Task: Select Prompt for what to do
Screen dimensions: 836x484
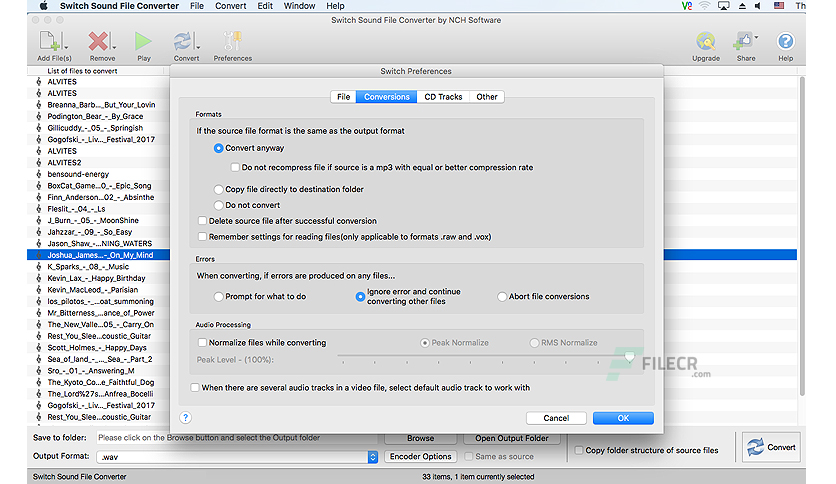Action: [218, 296]
